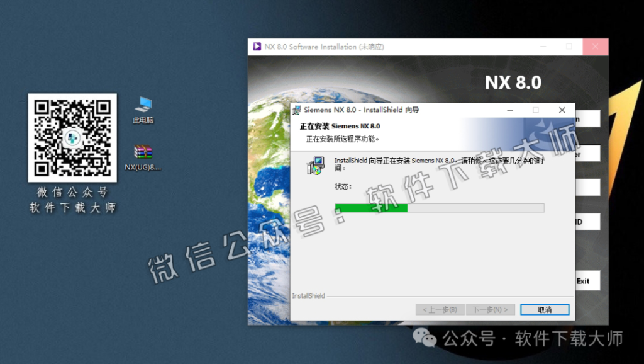Click the launcher button ending in "ID"
Viewport: 644px width, 364px height.
(x=588, y=222)
